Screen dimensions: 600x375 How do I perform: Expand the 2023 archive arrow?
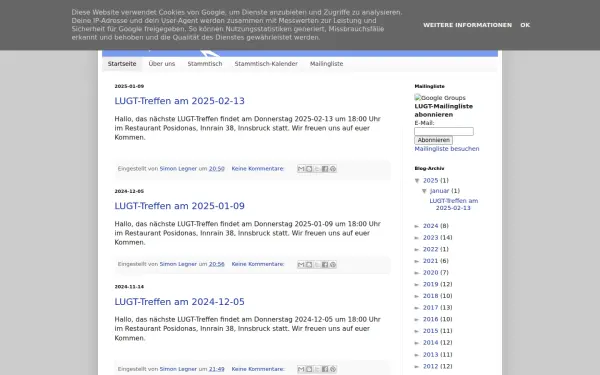(x=417, y=238)
